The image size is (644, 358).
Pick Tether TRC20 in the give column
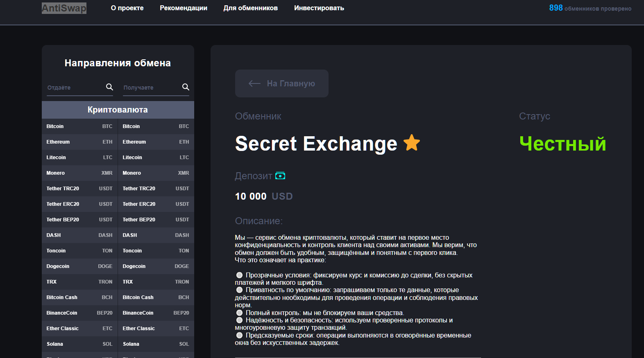click(79, 189)
